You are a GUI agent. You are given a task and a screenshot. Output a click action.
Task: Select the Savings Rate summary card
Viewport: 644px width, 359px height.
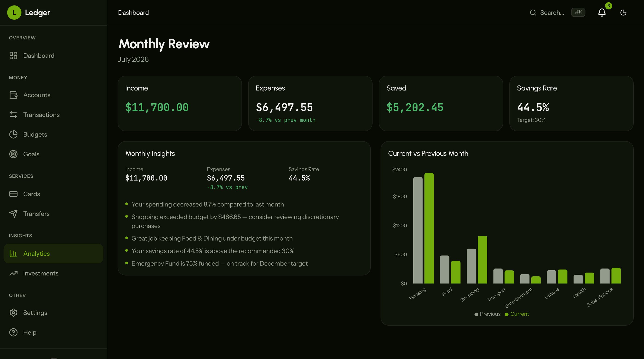point(572,103)
